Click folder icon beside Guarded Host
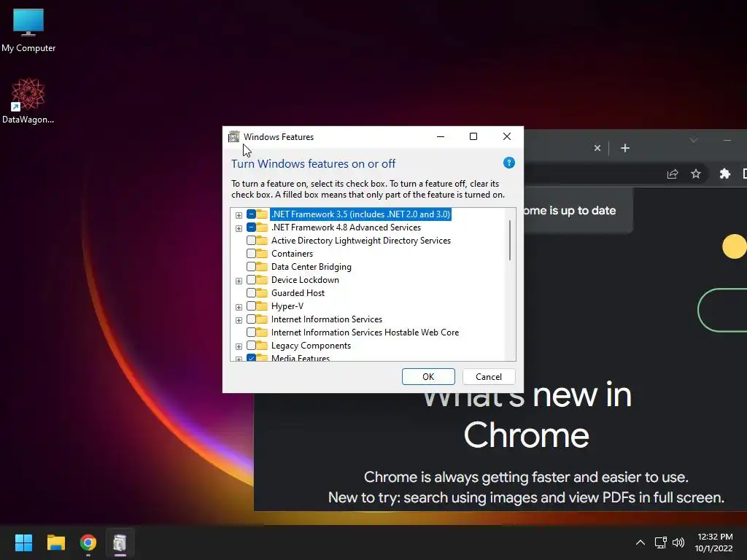Screen dimensions: 747x560 (262, 292)
